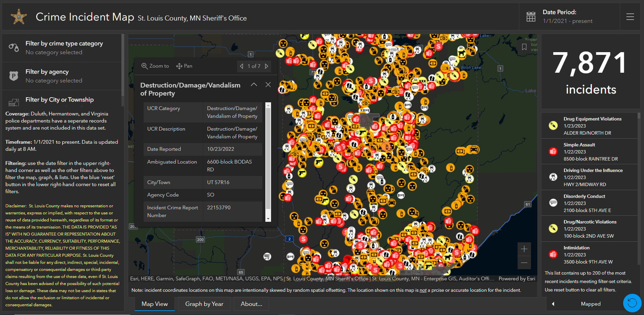Select Drug/Narcotic Violations 2ND AVE SW entry

tap(589, 229)
